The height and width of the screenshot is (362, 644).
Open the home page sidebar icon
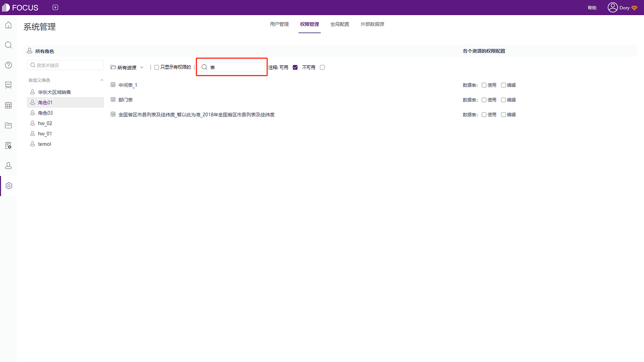click(x=8, y=25)
